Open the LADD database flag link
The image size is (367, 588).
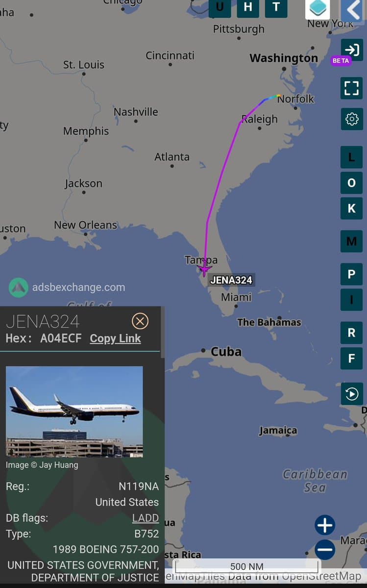[x=146, y=518]
